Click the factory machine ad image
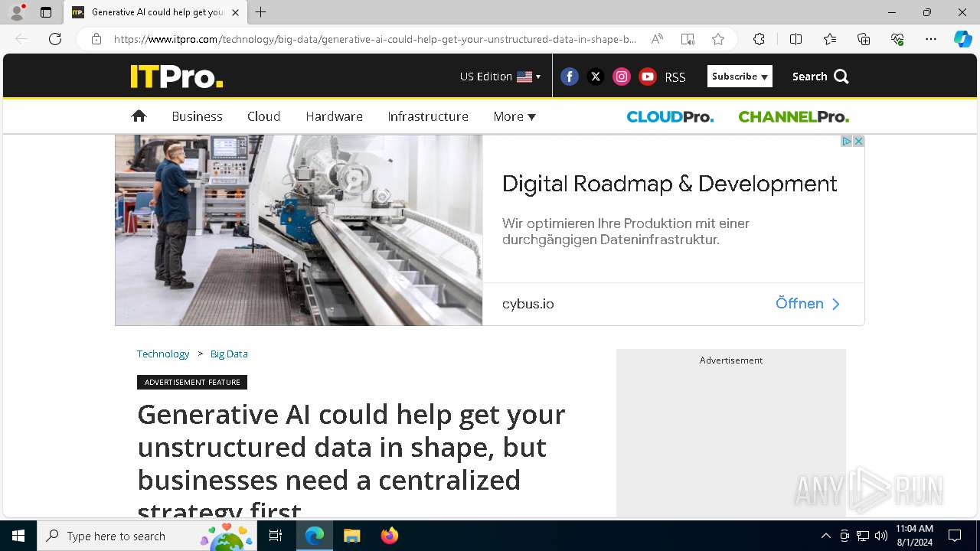Image resolution: width=980 pixels, height=551 pixels. tap(299, 230)
